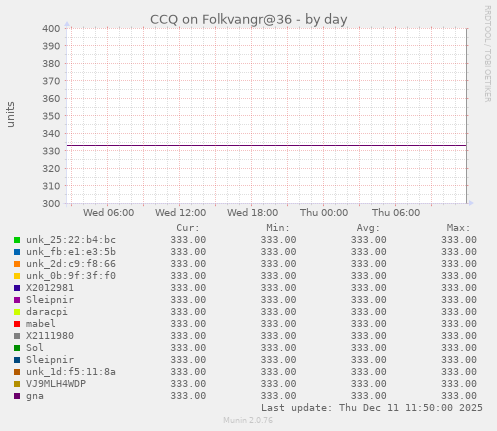Click the 350 y-axis value

click(x=51, y=116)
